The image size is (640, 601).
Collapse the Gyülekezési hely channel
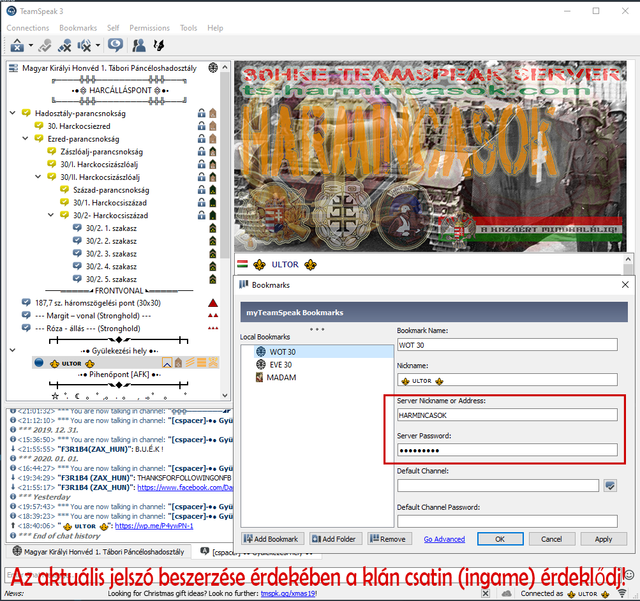tap(13, 350)
